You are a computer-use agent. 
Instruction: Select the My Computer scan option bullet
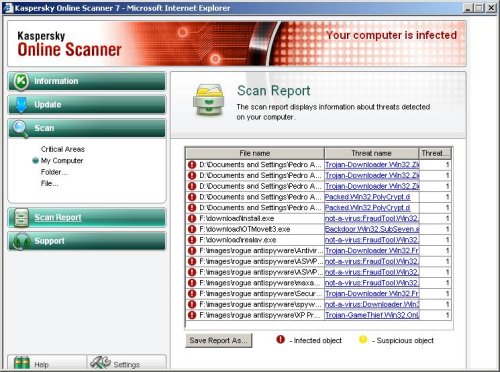35,161
